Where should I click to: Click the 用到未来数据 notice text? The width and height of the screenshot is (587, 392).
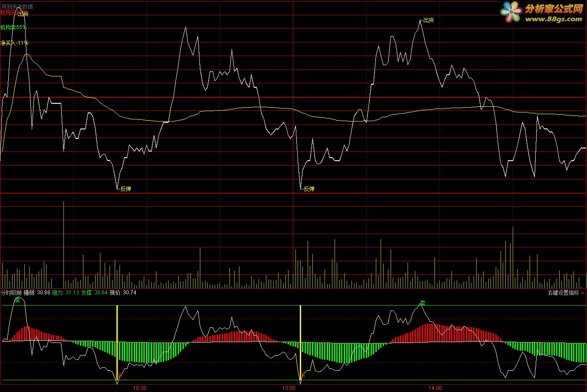[17, 7]
